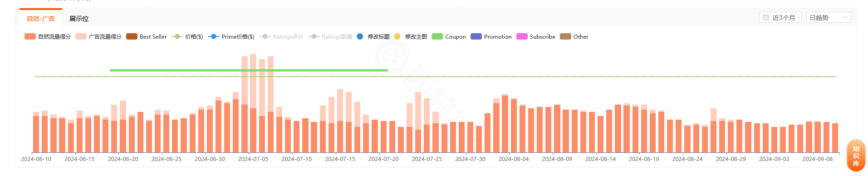Click the pink Subscribe legend icon
Viewport: 868px width, 176px height.
click(x=522, y=36)
